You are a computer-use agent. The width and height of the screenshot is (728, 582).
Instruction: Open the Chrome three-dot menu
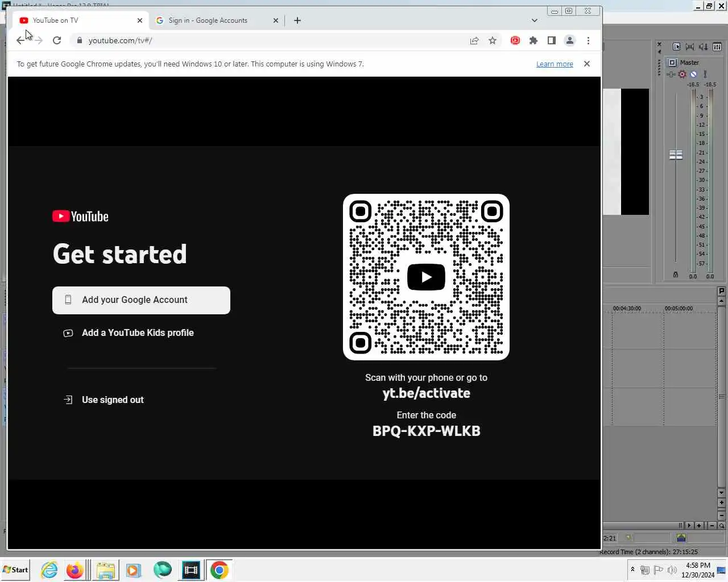pyautogui.click(x=588, y=40)
